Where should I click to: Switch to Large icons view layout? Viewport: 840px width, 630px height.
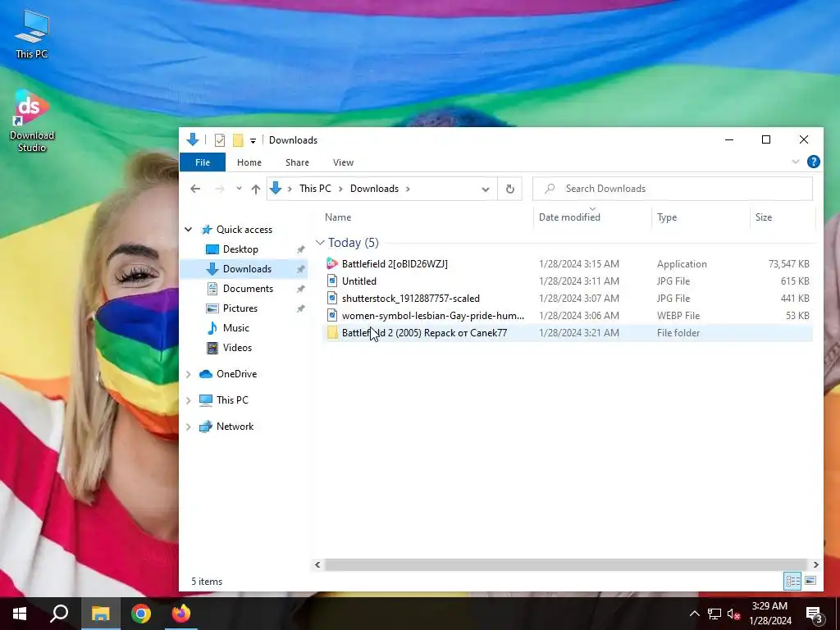[810, 581]
